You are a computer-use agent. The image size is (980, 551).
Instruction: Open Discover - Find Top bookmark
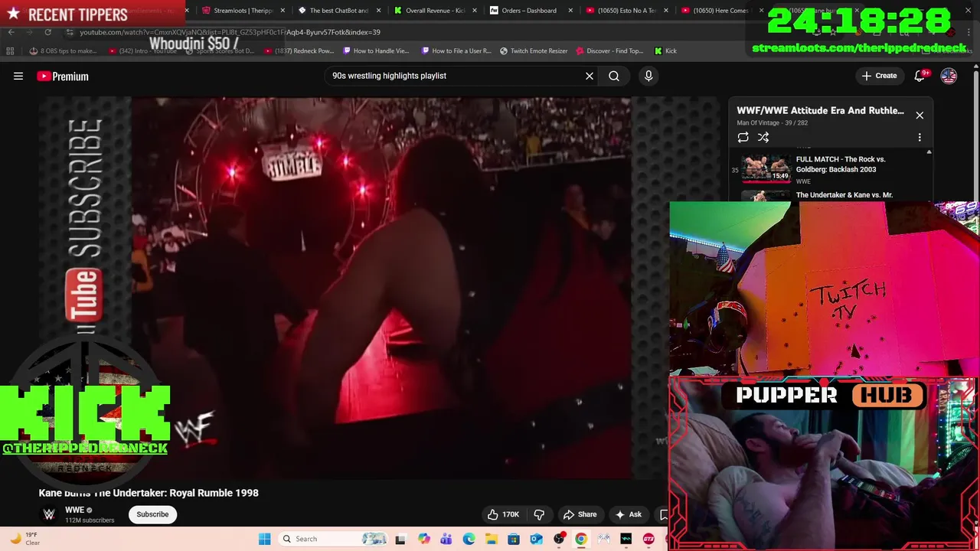click(609, 51)
